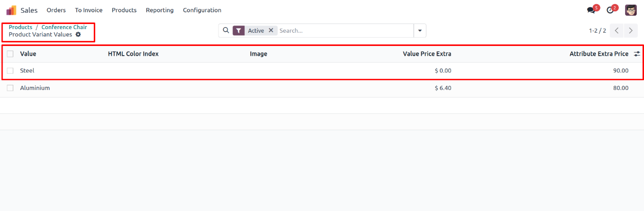Check the Steel row checkbox
Screen dimensions: 644x211
point(10,71)
